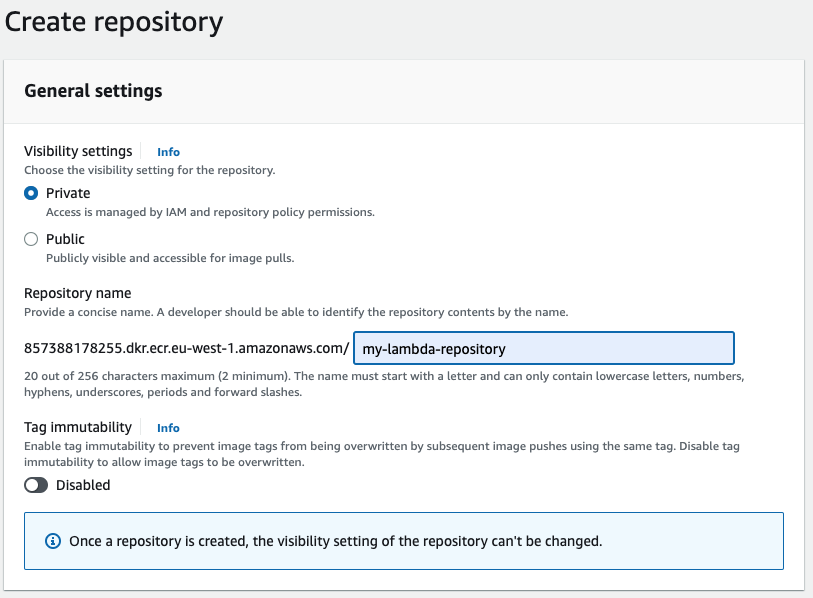Click the Tag immutability label
The width and height of the screenshot is (813, 598).
tap(76, 427)
